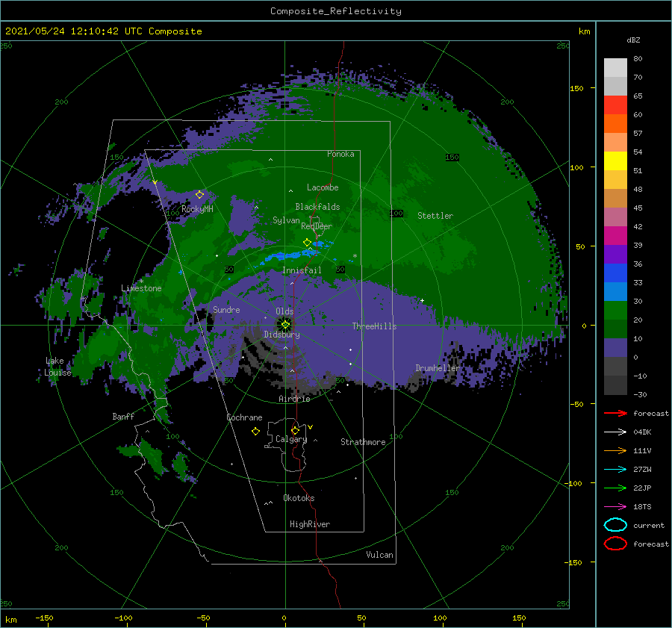Click the magenta 18TS arrow icon
672x628 pixels.
[615, 507]
